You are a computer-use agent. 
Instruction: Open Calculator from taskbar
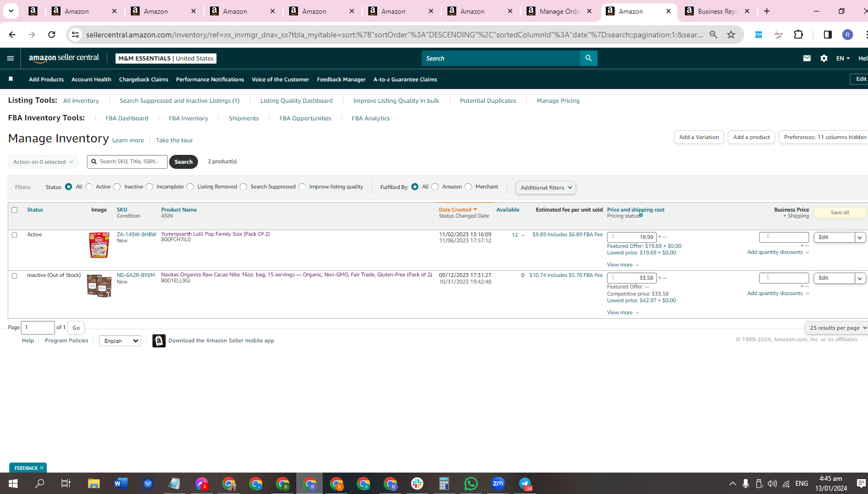[444, 484]
